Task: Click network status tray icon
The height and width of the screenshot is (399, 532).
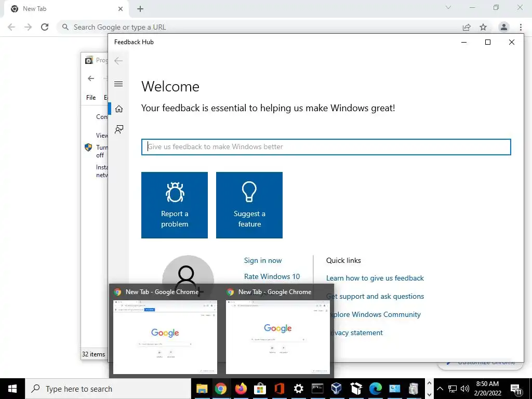Action: pos(453,389)
